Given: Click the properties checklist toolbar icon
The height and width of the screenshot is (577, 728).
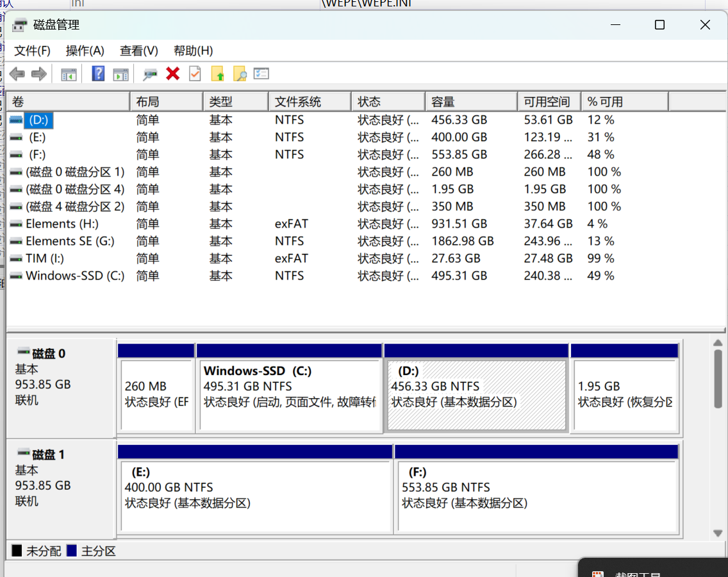Looking at the screenshot, I should (261, 73).
